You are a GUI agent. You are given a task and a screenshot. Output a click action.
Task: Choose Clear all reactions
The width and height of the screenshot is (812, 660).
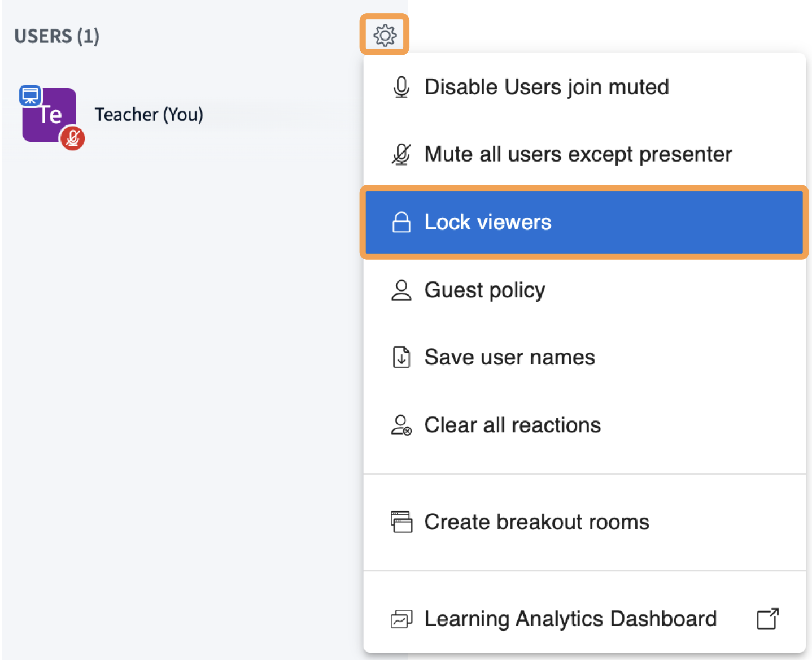(x=512, y=425)
